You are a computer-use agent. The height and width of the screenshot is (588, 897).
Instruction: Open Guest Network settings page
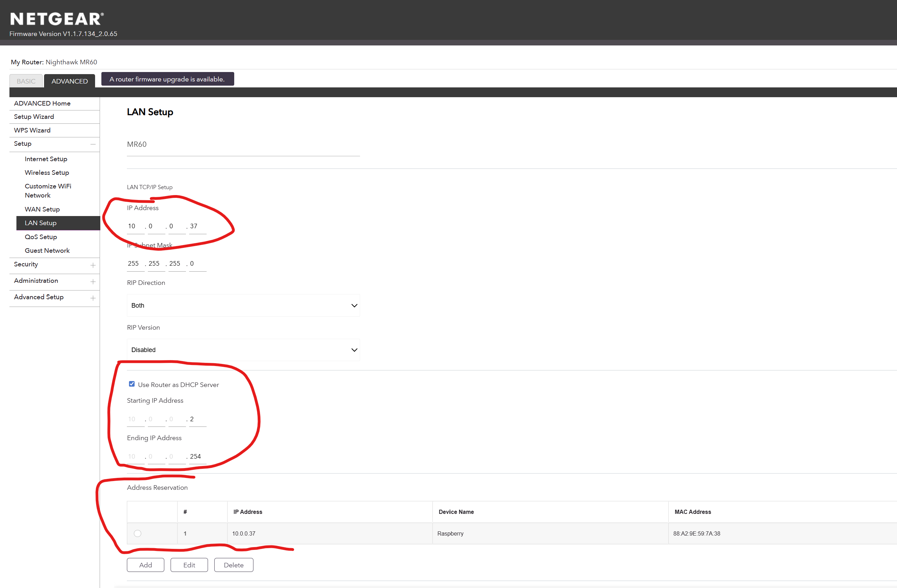[x=47, y=251]
